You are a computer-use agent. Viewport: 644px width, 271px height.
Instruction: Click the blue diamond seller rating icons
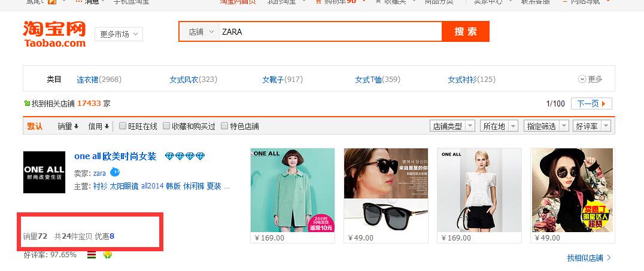click(185, 157)
